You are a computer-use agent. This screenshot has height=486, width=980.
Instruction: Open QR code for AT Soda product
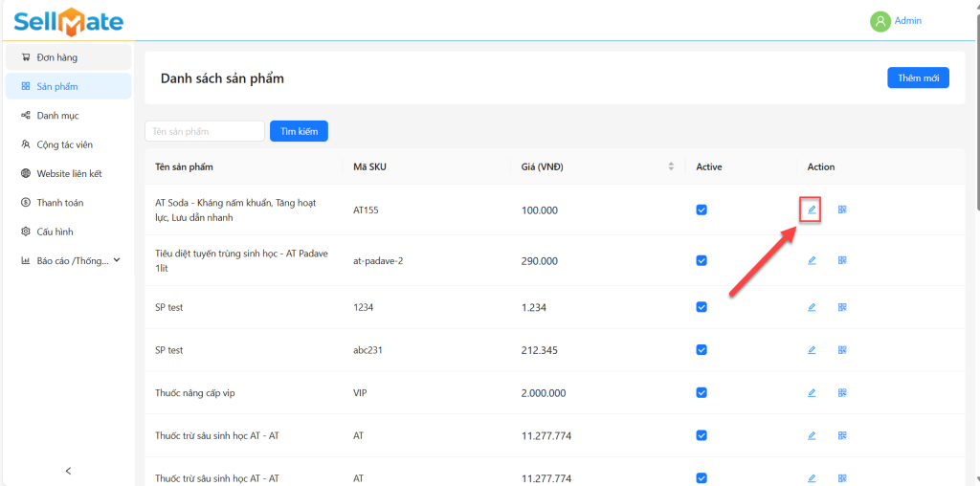(x=842, y=210)
